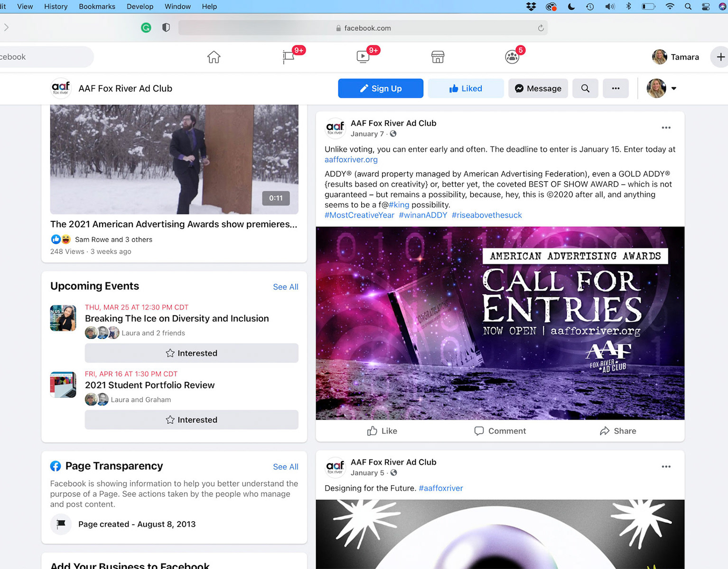Screen dimensions: 728x569
Task: Search within AAF Fox River Ad Club page
Action: [585, 88]
